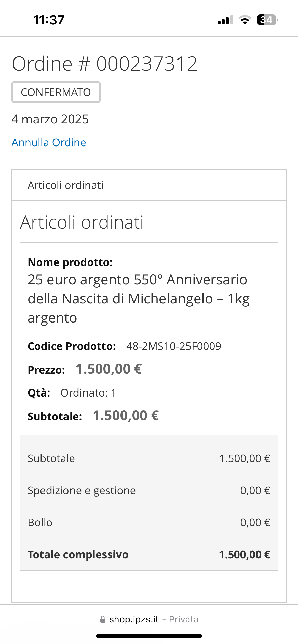Screen dimensions: 298x644
Task: Tap product code 48-2MS10-25F0009
Action: click(x=174, y=346)
